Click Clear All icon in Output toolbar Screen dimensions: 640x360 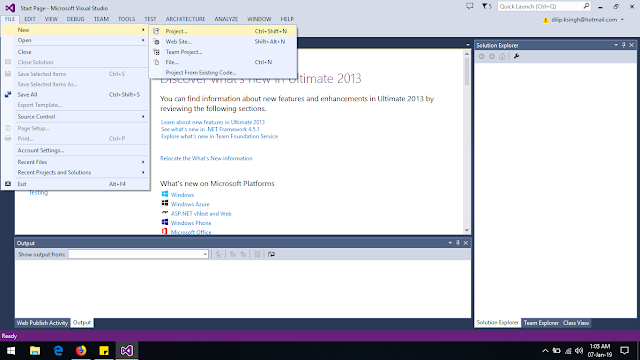click(257, 254)
